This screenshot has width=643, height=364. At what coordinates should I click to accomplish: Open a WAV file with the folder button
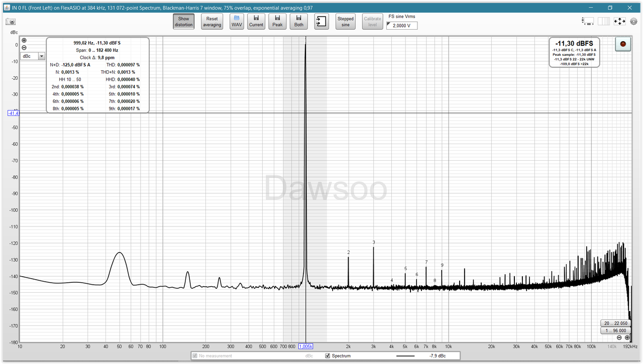click(237, 22)
